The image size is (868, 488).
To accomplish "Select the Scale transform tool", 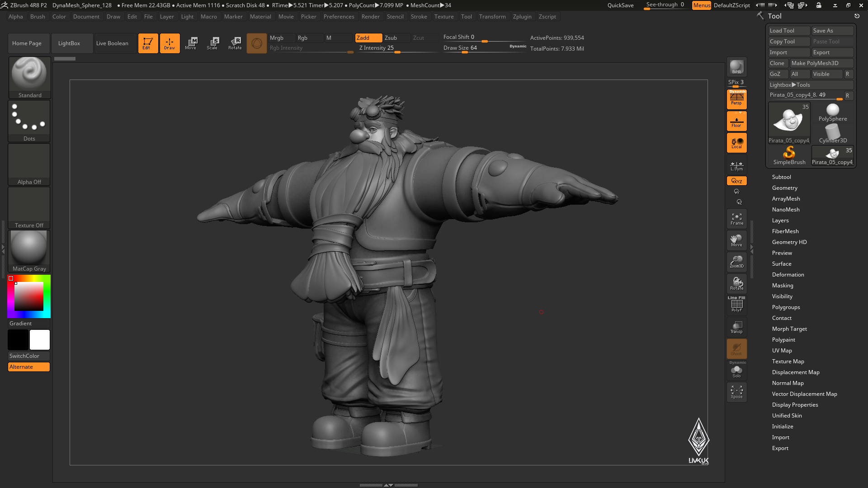I will pos(212,43).
